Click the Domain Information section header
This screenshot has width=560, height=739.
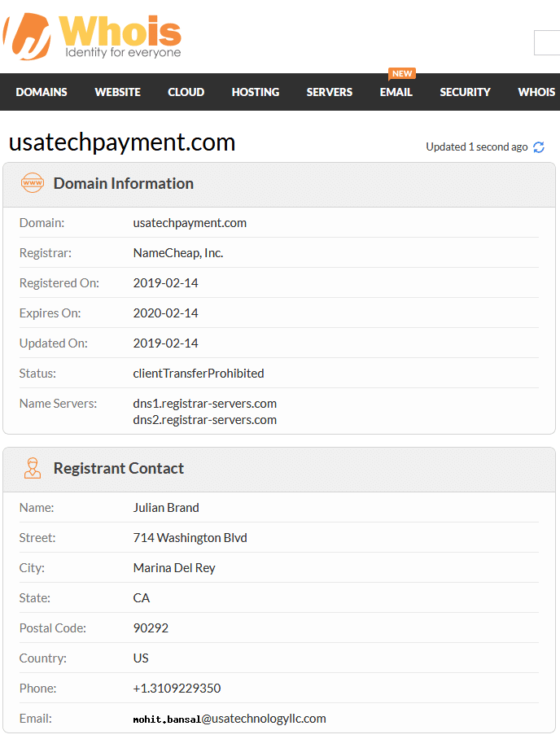(279, 185)
